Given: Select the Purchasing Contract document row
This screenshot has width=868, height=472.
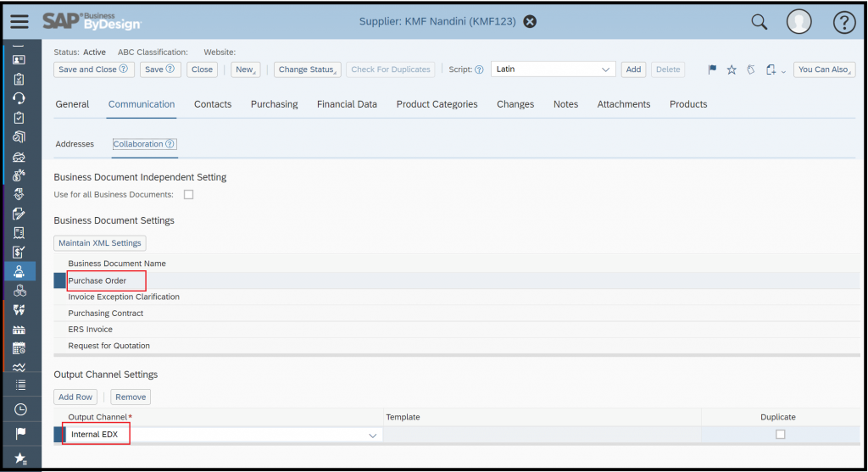Looking at the screenshot, I should [x=457, y=314].
